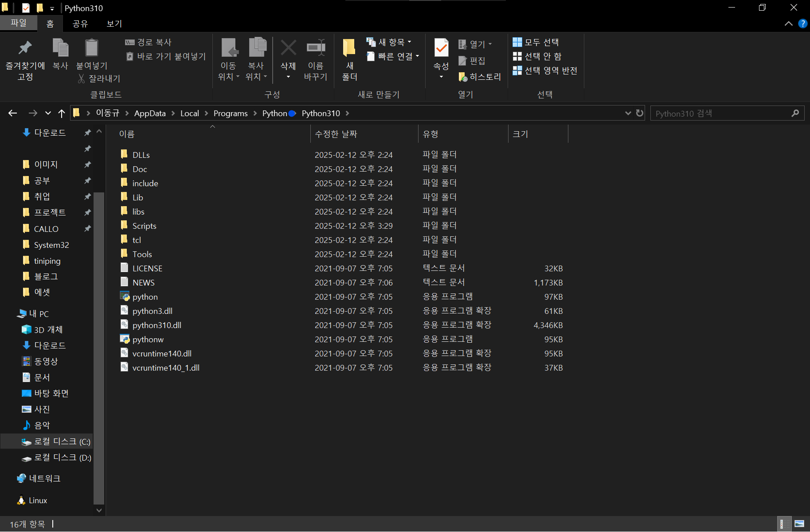Image resolution: width=810 pixels, height=532 pixels.
Task: Open Help question mark icon
Action: [803, 23]
